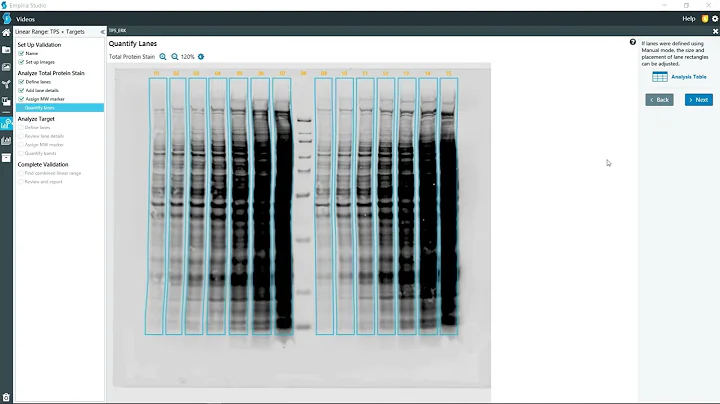The height and width of the screenshot is (404, 720).
Task: Zoom in on Total Protein Stain image
Action: pos(163,57)
